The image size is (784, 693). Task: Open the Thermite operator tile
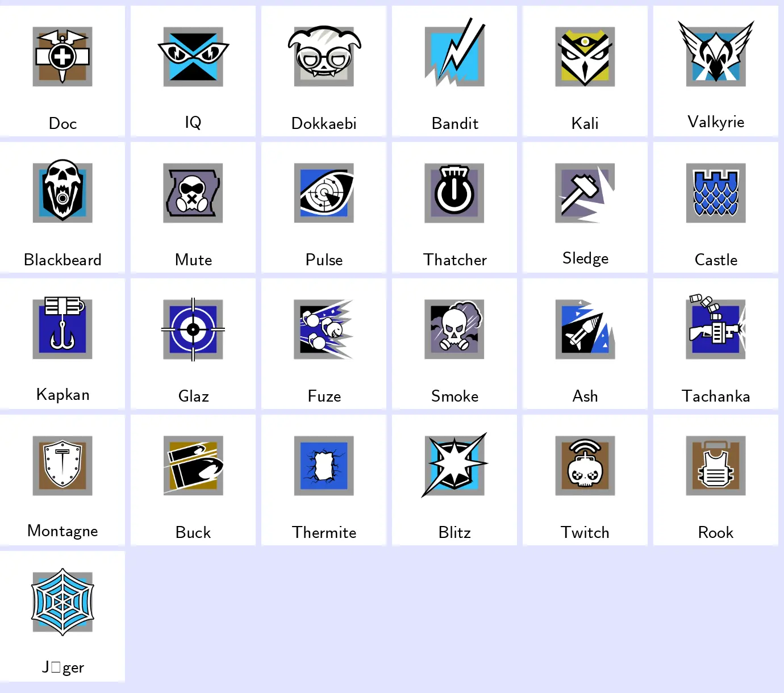click(x=324, y=480)
